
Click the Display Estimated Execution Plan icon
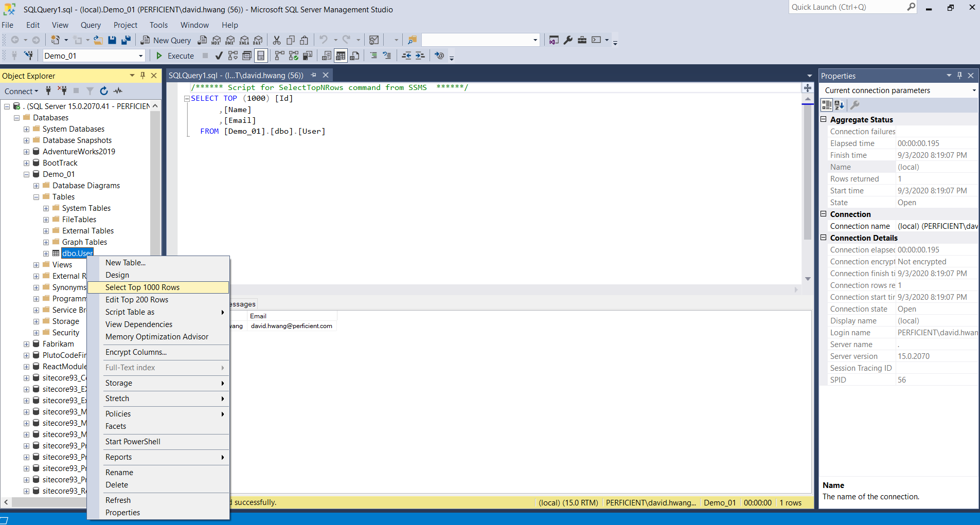coord(233,56)
